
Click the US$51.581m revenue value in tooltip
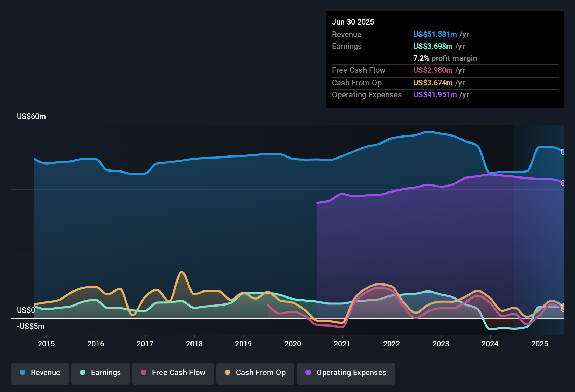point(435,35)
